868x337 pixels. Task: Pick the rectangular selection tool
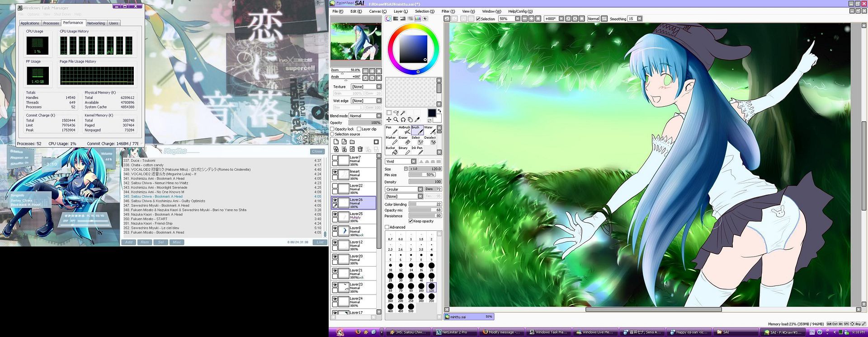389,113
